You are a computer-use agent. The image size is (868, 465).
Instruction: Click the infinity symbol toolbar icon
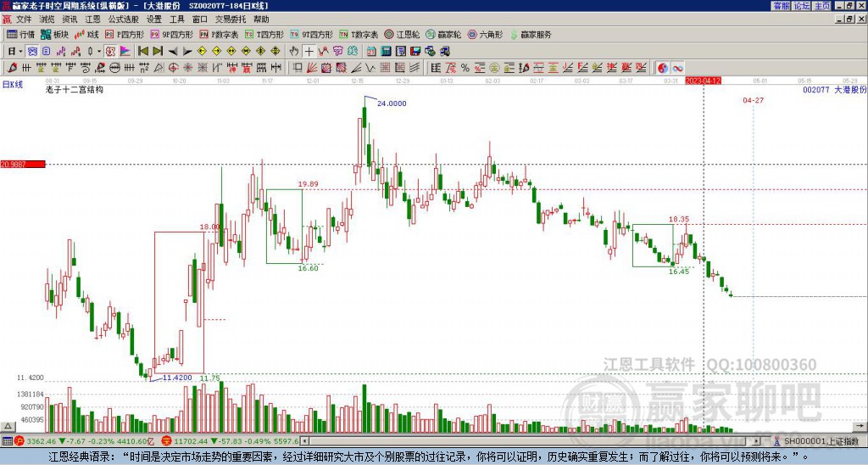tap(678, 68)
